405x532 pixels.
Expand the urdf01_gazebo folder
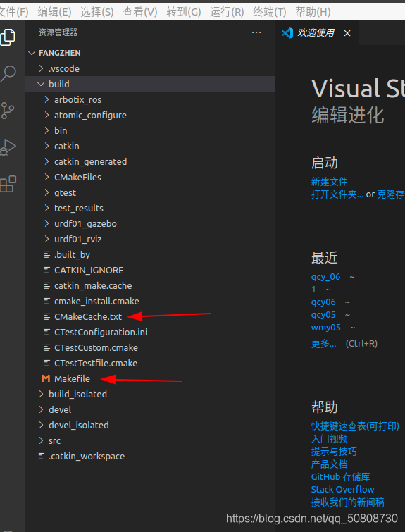click(46, 223)
